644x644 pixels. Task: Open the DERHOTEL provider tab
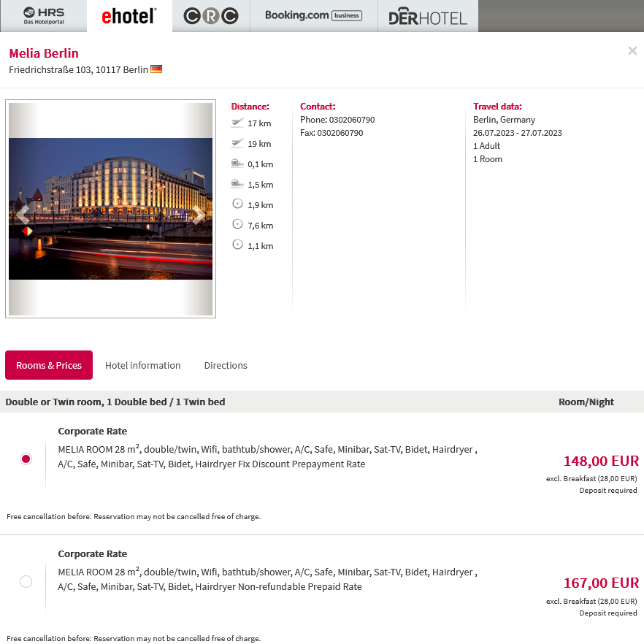coord(428,16)
